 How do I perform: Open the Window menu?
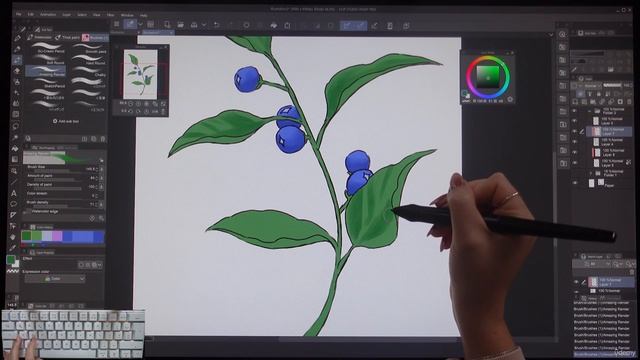(x=127, y=15)
